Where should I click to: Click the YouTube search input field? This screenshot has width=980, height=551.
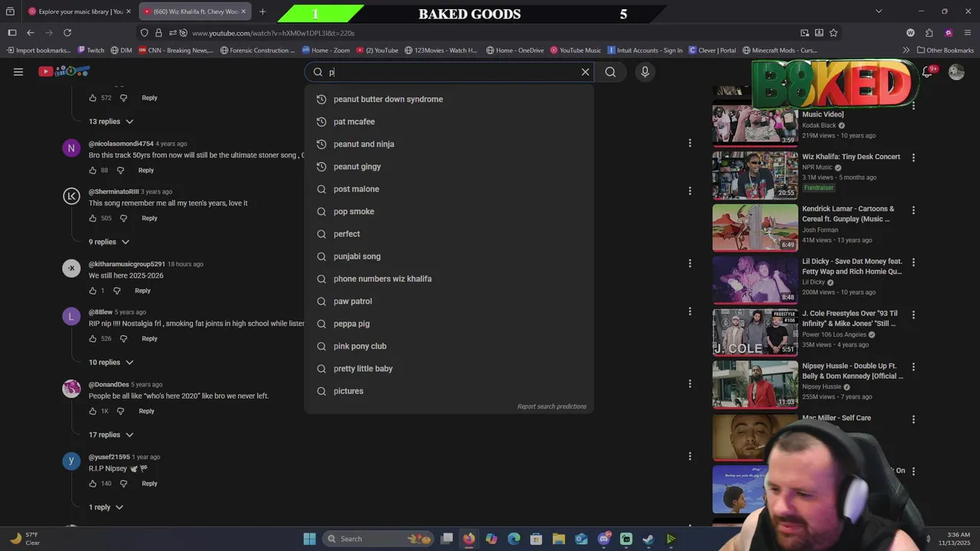coord(450,72)
